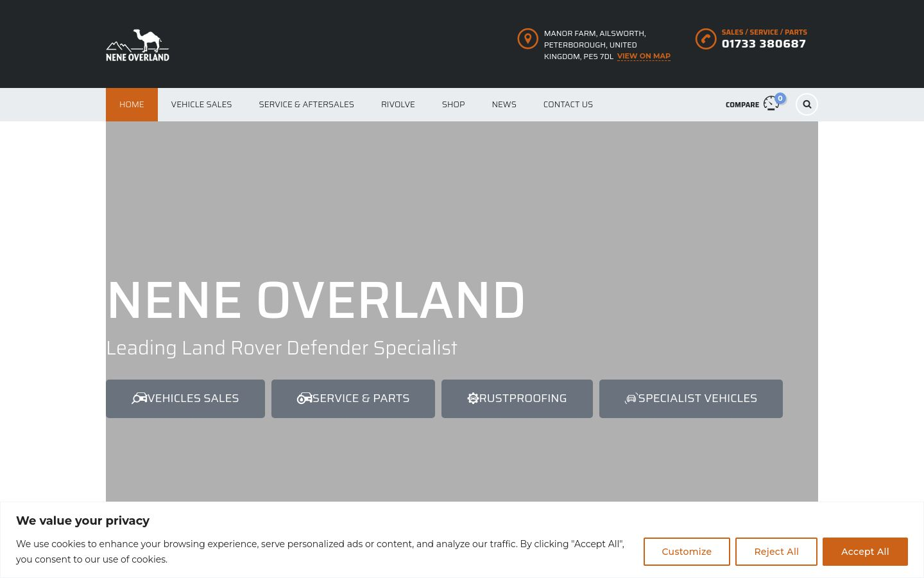The height and width of the screenshot is (578, 924).
Task: Open the Contact Us menu item
Action: (568, 104)
